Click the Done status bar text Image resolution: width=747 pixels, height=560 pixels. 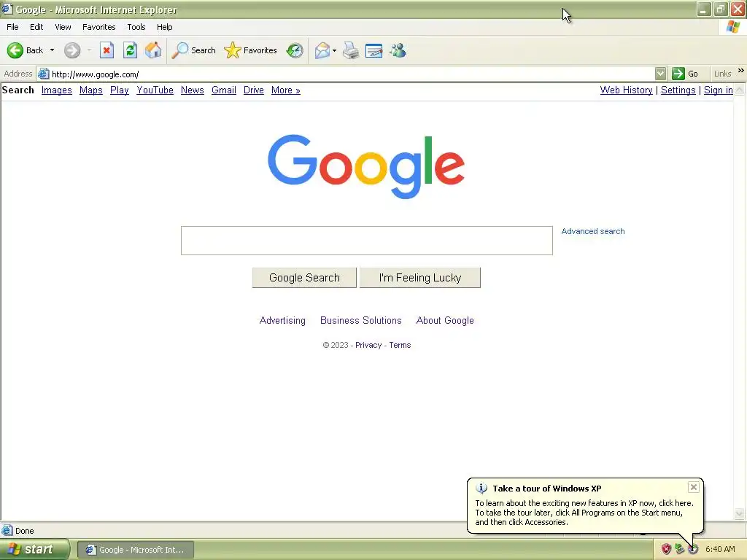click(x=24, y=531)
